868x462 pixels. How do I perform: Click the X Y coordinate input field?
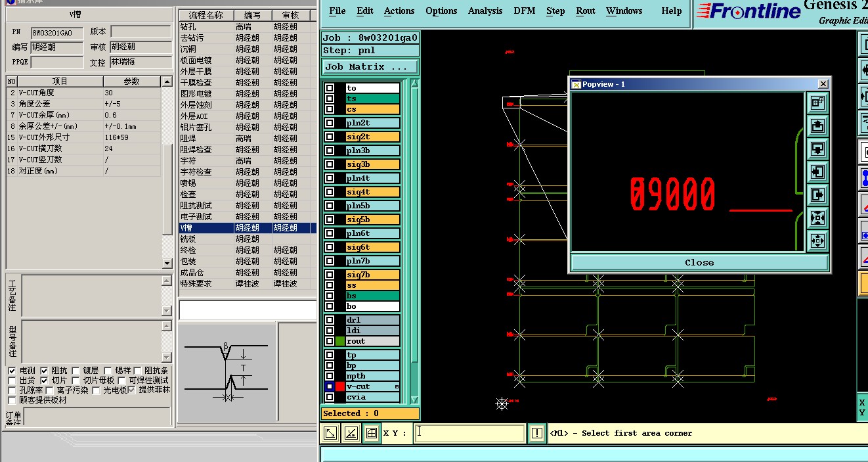click(469, 433)
